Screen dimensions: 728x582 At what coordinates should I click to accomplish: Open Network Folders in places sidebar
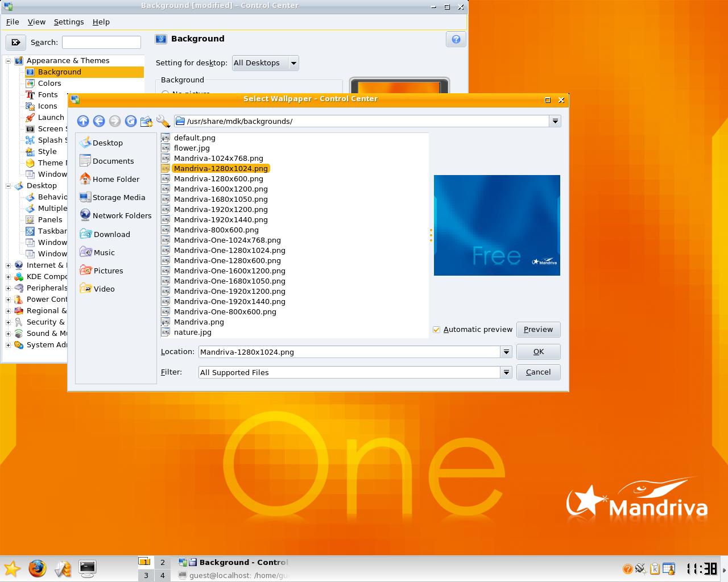click(115, 215)
